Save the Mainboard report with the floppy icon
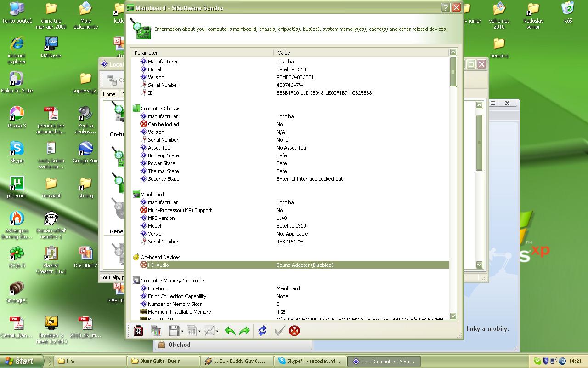The image size is (588, 368). [174, 331]
